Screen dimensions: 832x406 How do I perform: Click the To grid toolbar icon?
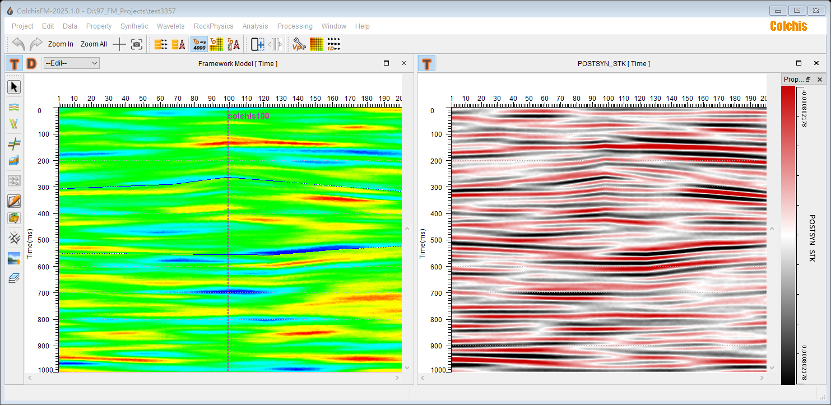point(216,44)
